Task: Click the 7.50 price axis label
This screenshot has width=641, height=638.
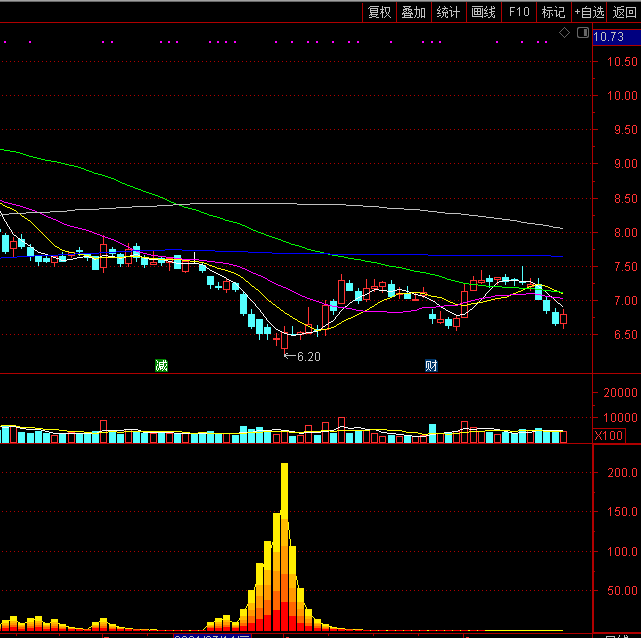Action: point(625,267)
